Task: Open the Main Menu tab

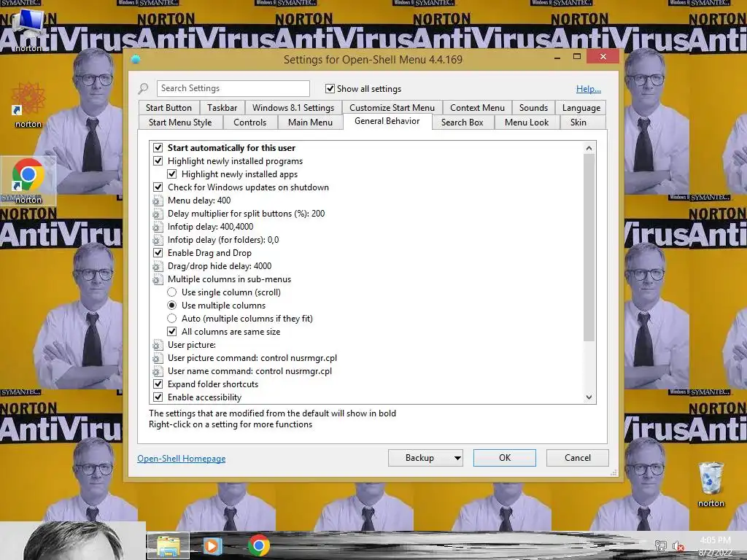Action: tap(310, 122)
